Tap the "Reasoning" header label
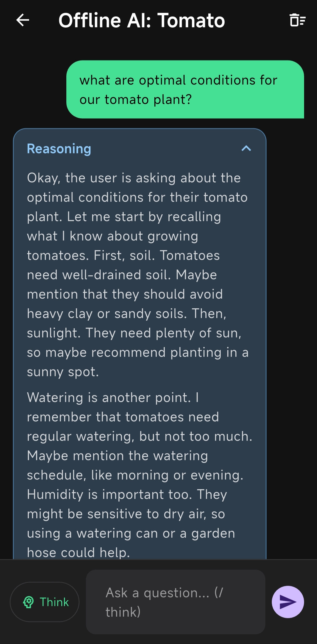This screenshot has width=317, height=644. coord(59,149)
